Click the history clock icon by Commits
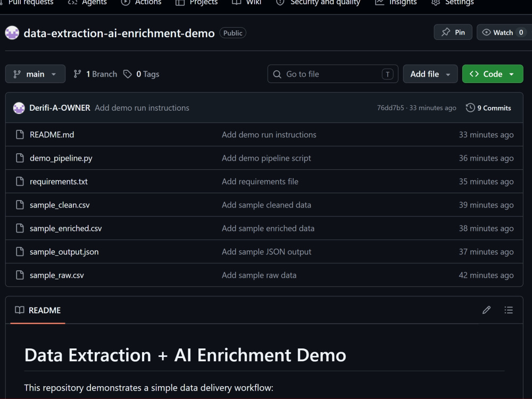This screenshot has height=399, width=532. 470,108
